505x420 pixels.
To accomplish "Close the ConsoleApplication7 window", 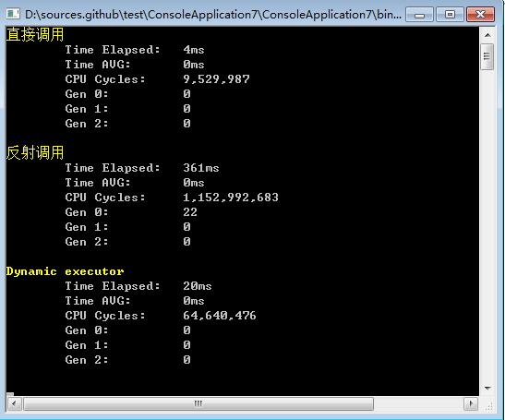I will [480, 15].
